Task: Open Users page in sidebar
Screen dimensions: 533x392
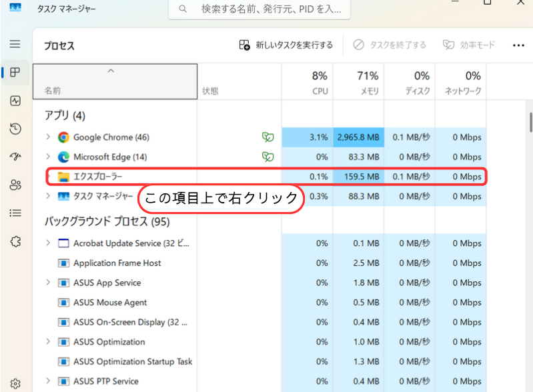Action: [15, 185]
